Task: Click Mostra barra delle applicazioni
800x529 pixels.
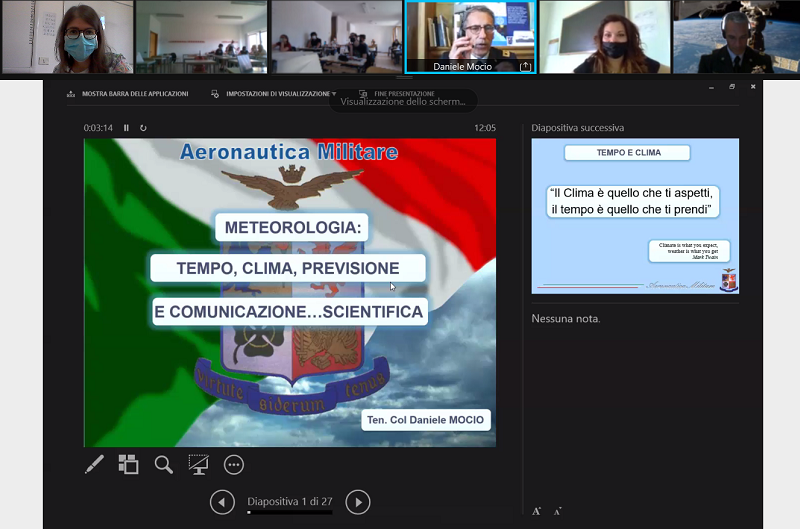Action: coord(128,94)
